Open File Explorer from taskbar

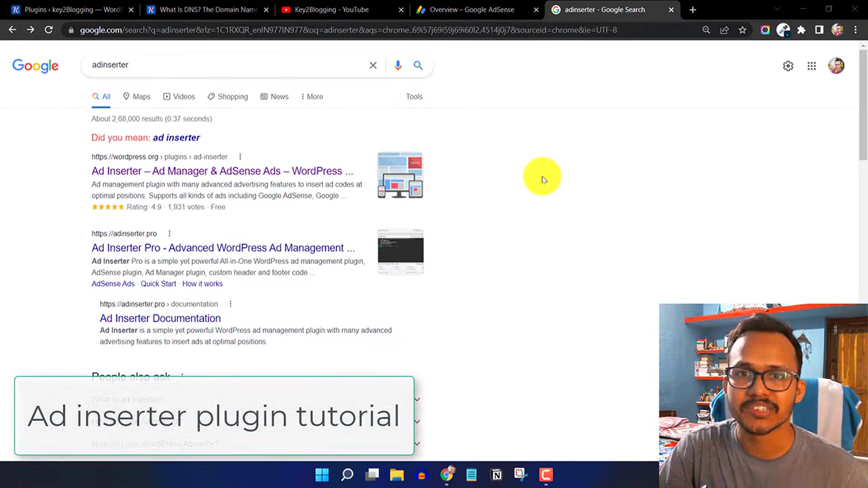pos(396,475)
